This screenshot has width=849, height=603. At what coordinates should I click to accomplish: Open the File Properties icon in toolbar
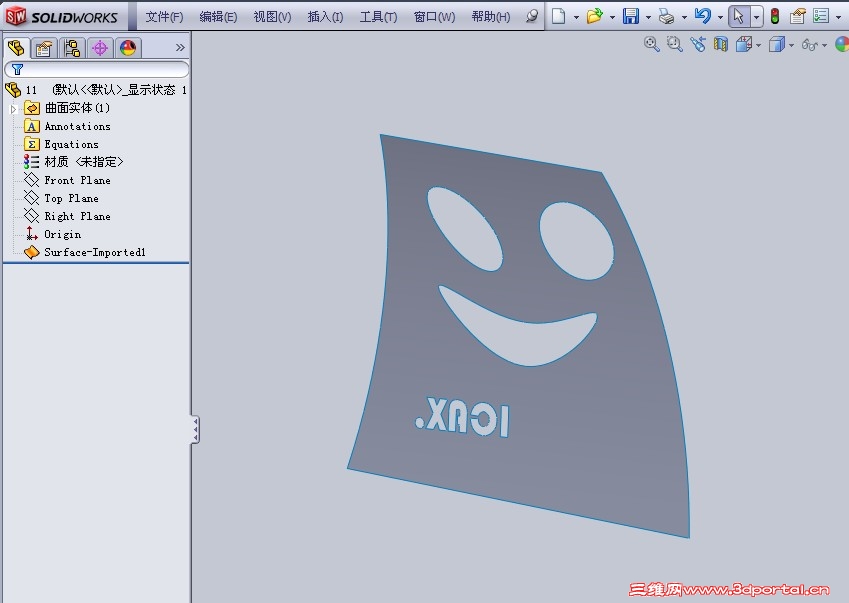tap(798, 16)
